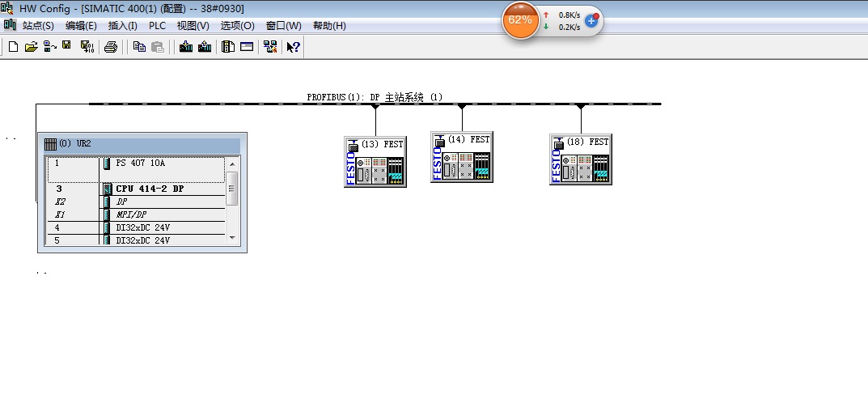
Task: Print the configuration using printer icon
Action: [111, 47]
